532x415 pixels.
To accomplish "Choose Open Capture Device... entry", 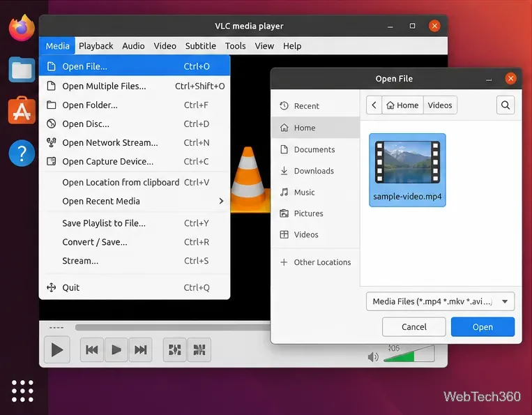I will tap(135, 162).
